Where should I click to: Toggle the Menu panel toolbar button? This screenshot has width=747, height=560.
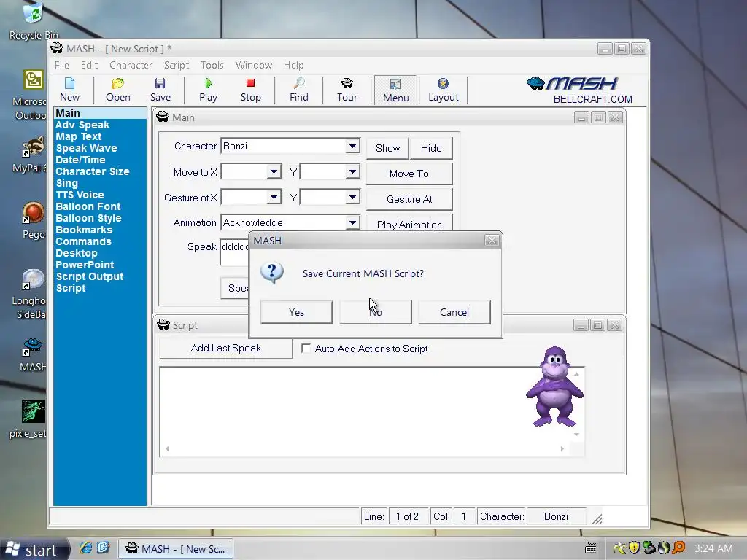click(x=396, y=90)
